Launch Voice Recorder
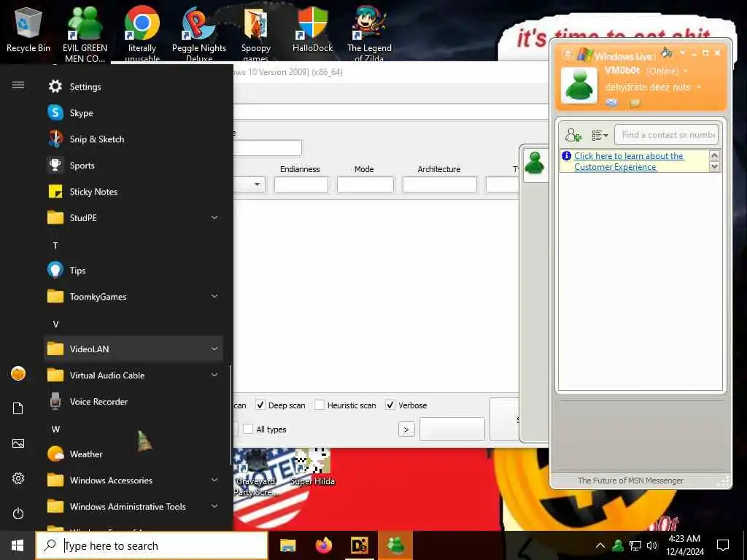 pos(133,402)
